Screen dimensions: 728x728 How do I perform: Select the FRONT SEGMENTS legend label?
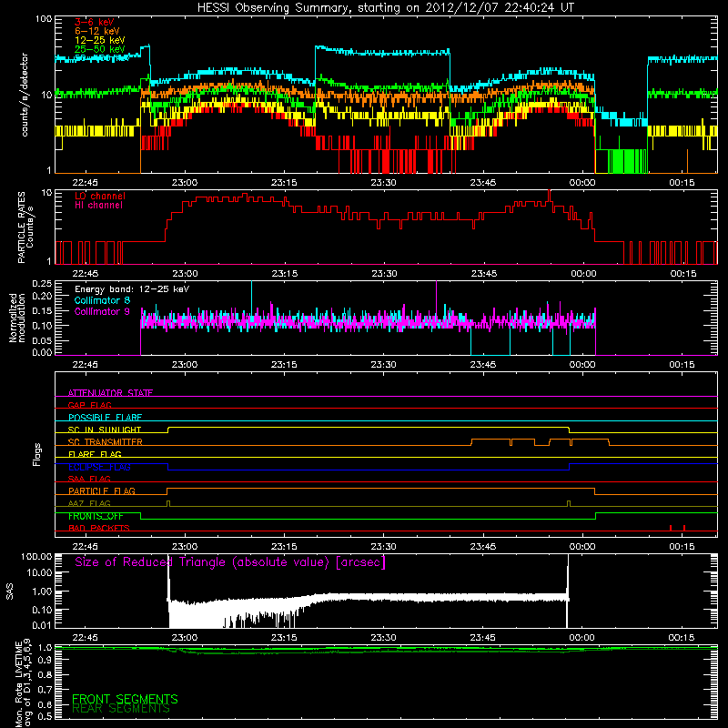pos(125,699)
